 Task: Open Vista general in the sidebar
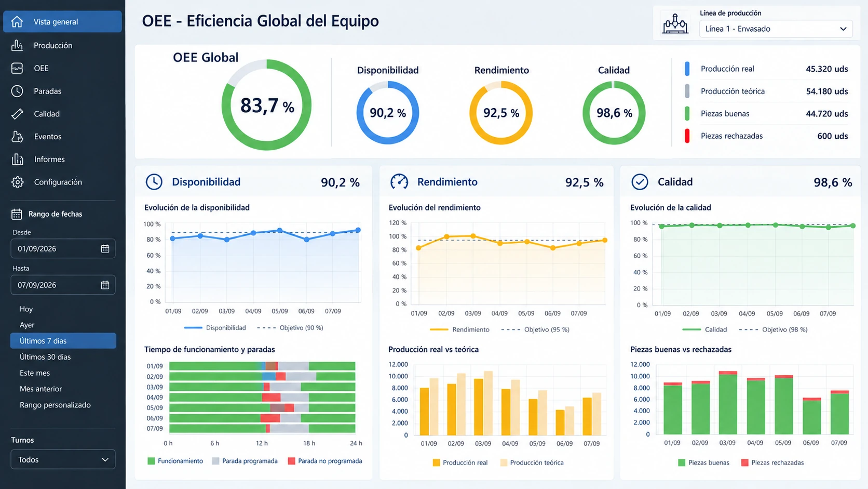[x=63, y=22]
